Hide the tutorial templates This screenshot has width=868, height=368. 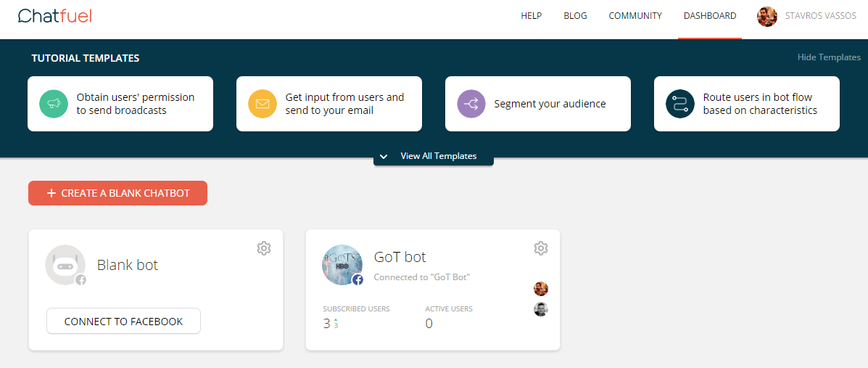coord(829,57)
